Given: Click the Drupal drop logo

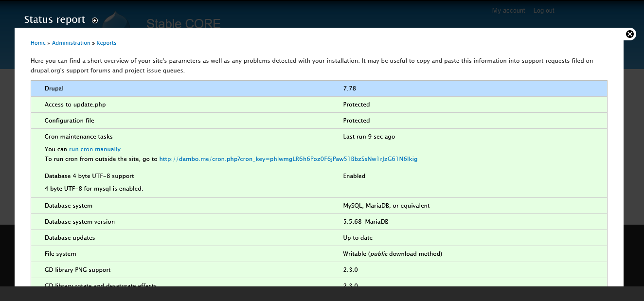Looking at the screenshot, I should [117, 19].
